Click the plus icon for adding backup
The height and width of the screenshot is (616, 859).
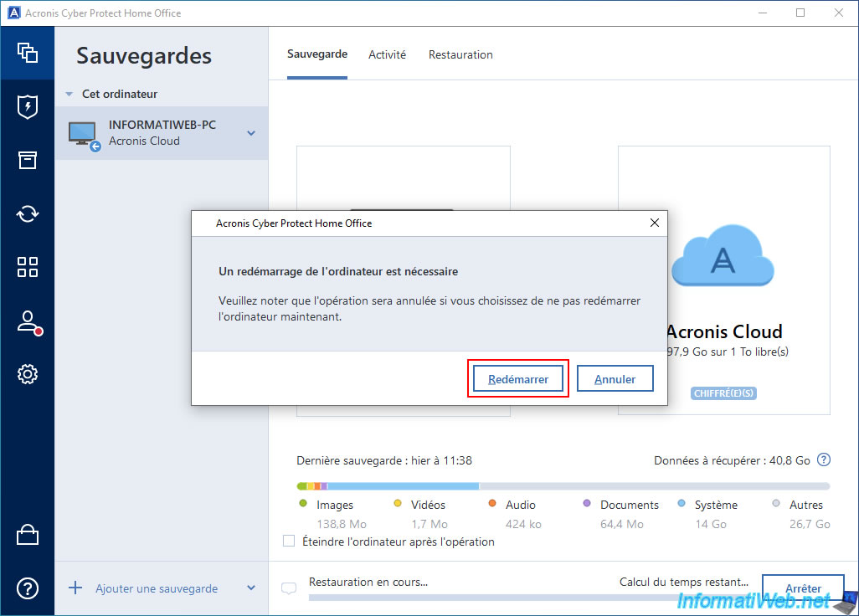[x=75, y=588]
